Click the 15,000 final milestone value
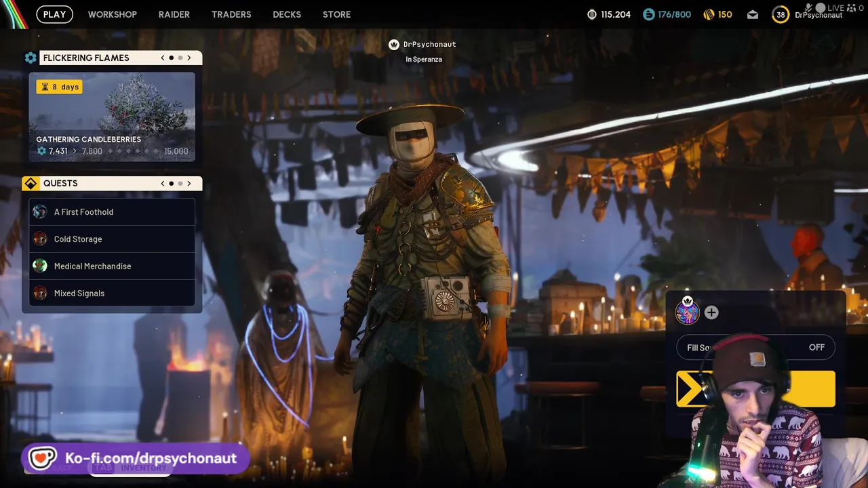 (x=176, y=151)
